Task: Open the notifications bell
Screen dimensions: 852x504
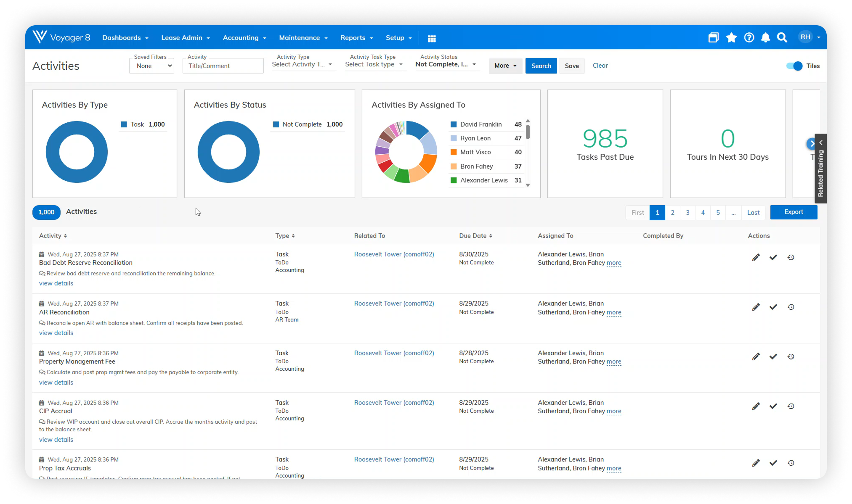Action: tap(765, 38)
